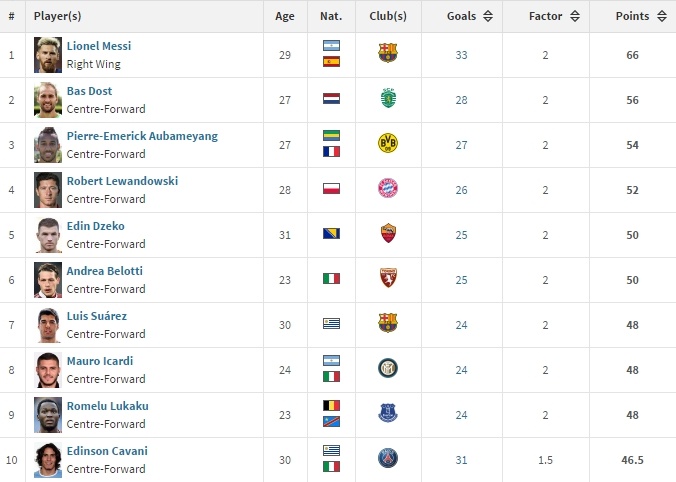
Task: Open Pierre-Emerick Aubameyang's profile link
Action: pos(141,136)
